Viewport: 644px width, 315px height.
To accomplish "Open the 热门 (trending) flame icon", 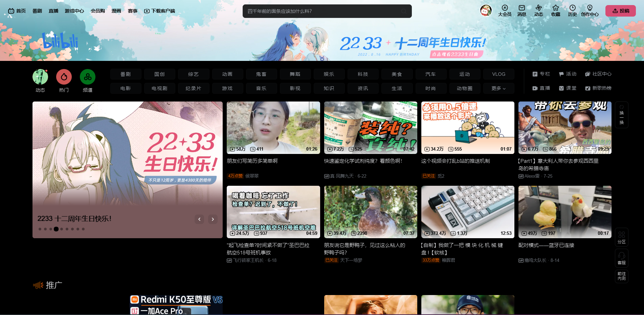I will point(64,77).
